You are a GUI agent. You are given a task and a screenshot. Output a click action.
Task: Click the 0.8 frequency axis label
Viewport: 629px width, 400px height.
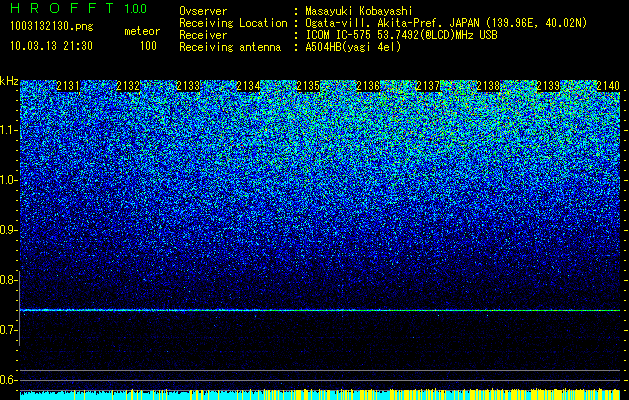[7, 280]
